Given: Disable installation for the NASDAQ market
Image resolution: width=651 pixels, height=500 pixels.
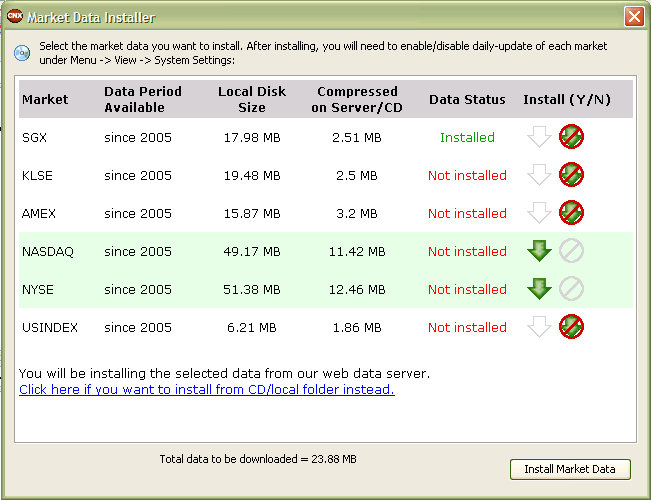Looking at the screenshot, I should 572,251.
